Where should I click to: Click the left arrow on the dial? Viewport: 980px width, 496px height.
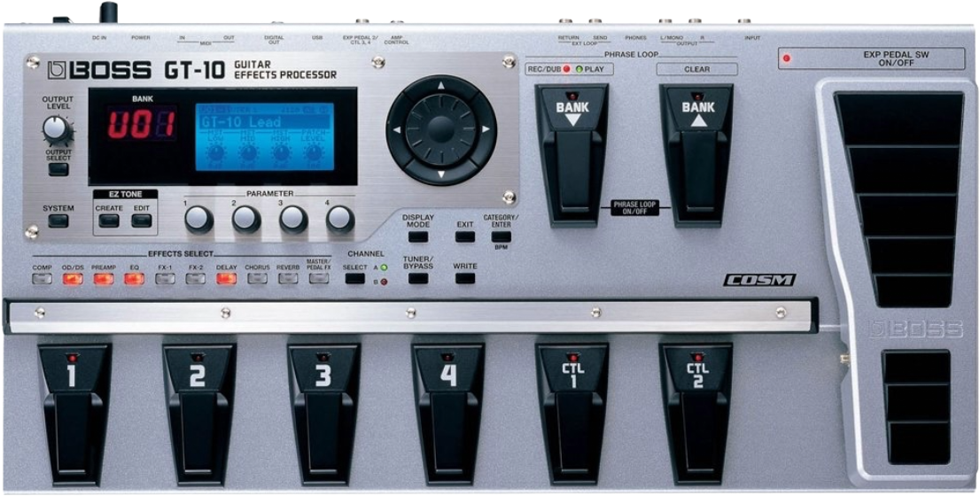tap(395, 130)
